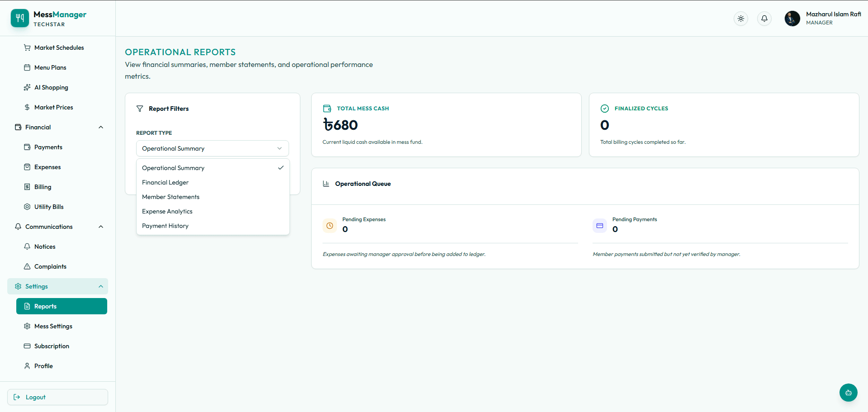Click the MessManager fork-and-knife logo
This screenshot has width=868, height=412.
(20, 18)
